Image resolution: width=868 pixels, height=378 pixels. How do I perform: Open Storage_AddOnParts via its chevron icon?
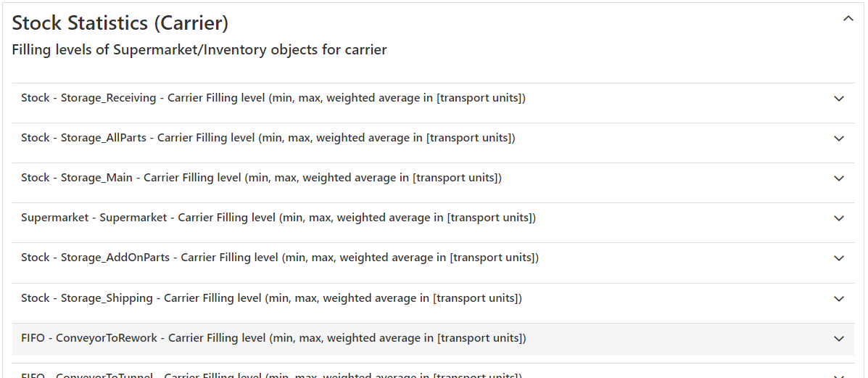point(839,258)
